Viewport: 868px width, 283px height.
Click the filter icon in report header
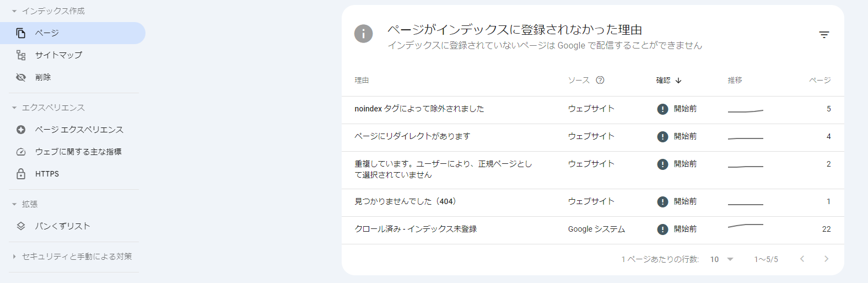pos(824,35)
